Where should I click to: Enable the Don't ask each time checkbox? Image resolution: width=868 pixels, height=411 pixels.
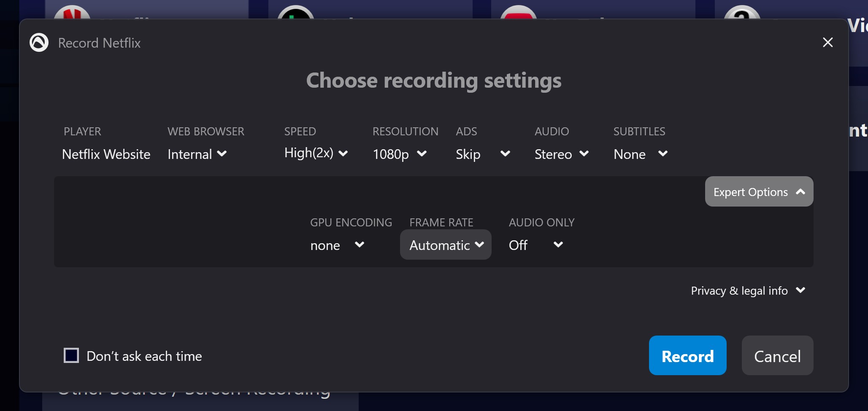click(71, 356)
